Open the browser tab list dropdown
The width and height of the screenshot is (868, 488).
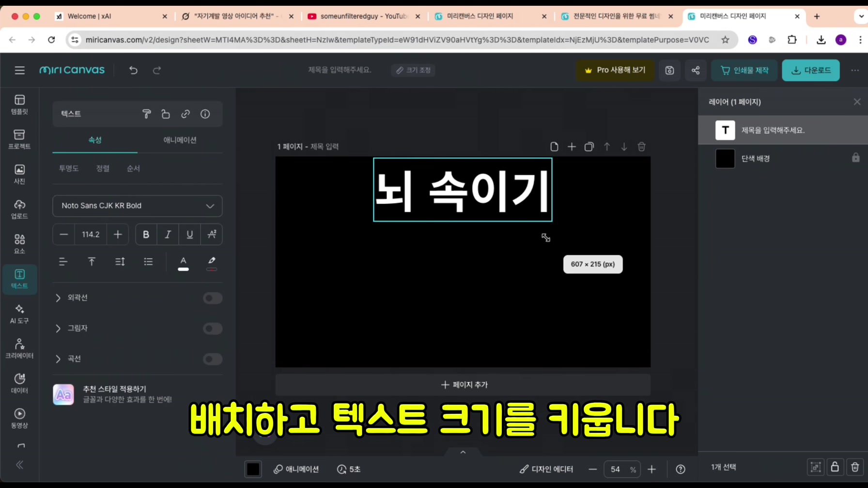point(861,16)
